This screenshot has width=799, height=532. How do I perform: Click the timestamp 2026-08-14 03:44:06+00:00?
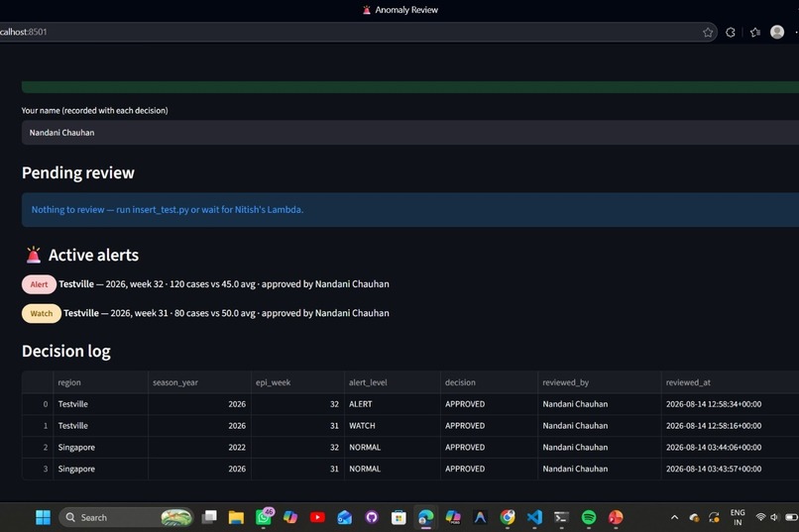click(730, 448)
